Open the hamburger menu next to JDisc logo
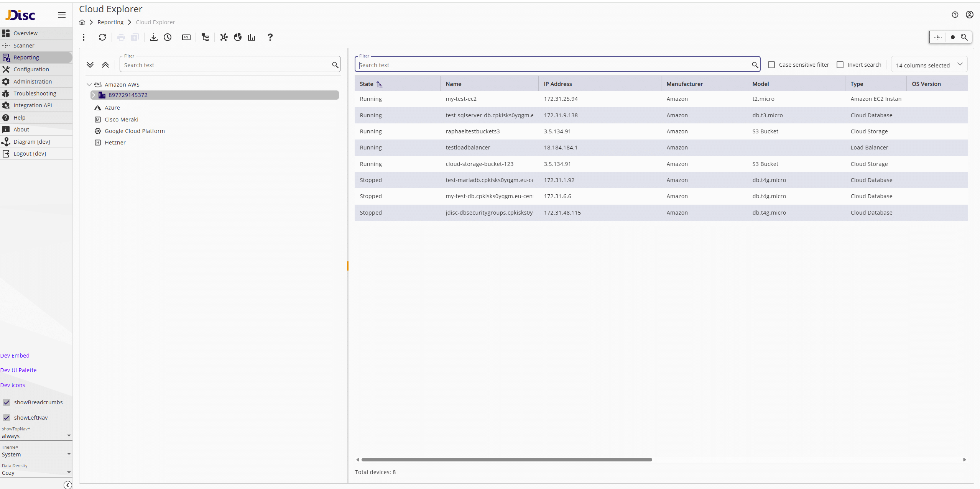The image size is (980, 489). [x=61, y=15]
